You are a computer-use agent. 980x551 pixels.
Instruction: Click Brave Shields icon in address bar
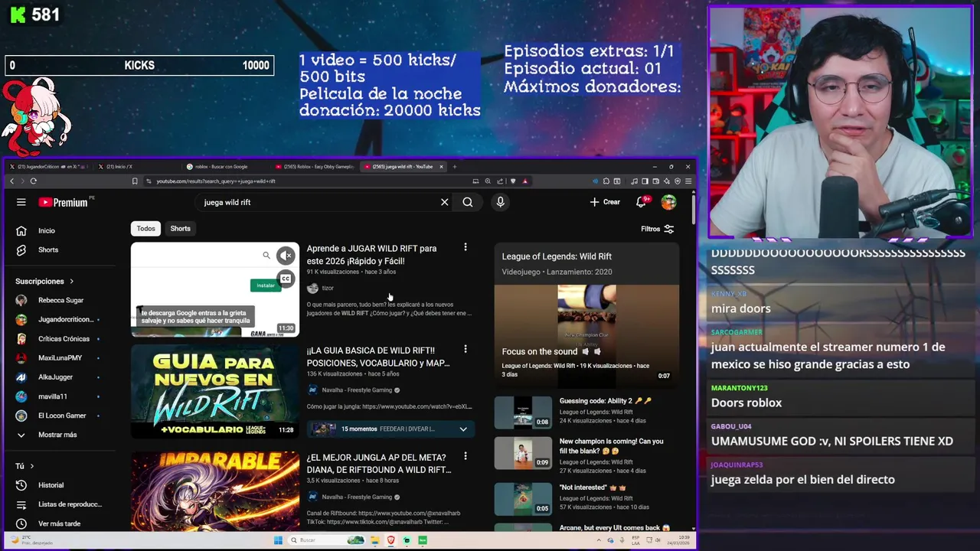513,181
